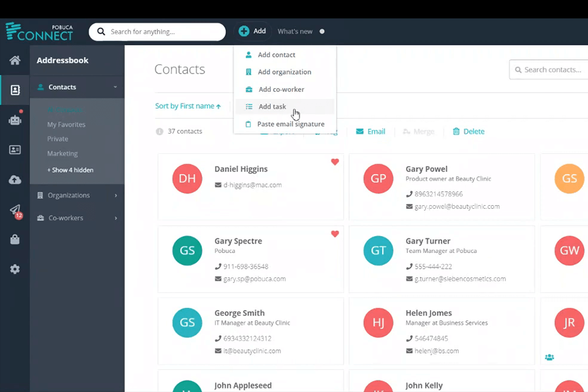This screenshot has height=392, width=588.
Task: Select the Addressbook icon in the sidebar
Action: 15,89
